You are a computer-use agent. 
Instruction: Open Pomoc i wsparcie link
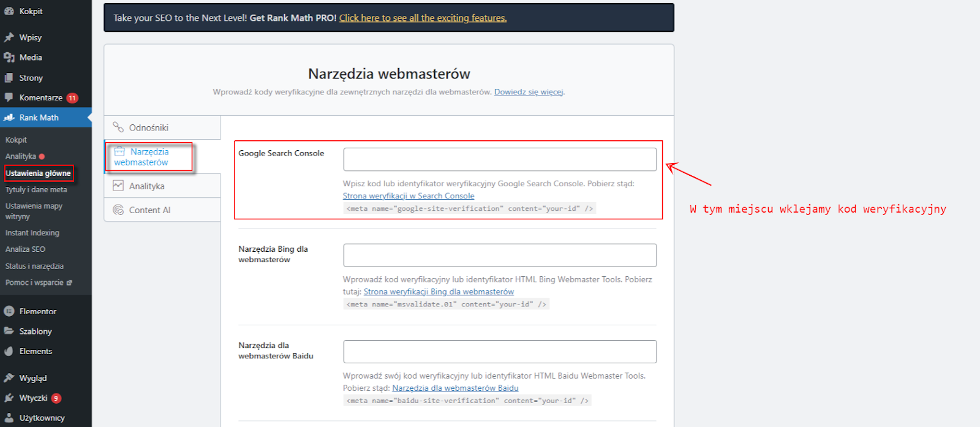pos(34,282)
